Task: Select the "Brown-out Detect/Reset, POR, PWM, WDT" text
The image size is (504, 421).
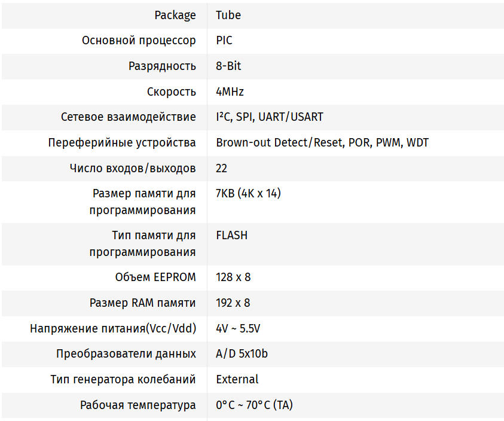Action: 322,143
